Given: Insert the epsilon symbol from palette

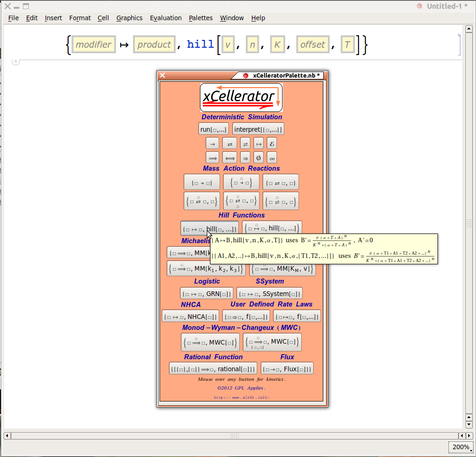Looking at the screenshot, I should [x=272, y=144].
